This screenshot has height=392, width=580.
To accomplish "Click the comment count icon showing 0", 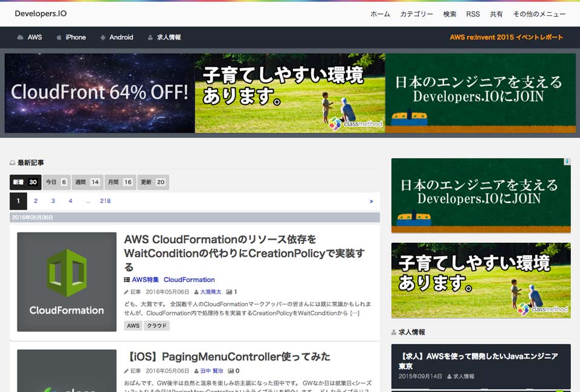I will coord(231,371).
